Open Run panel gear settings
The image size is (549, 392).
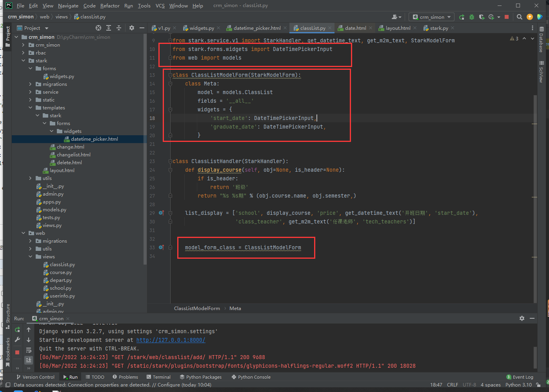point(522,318)
